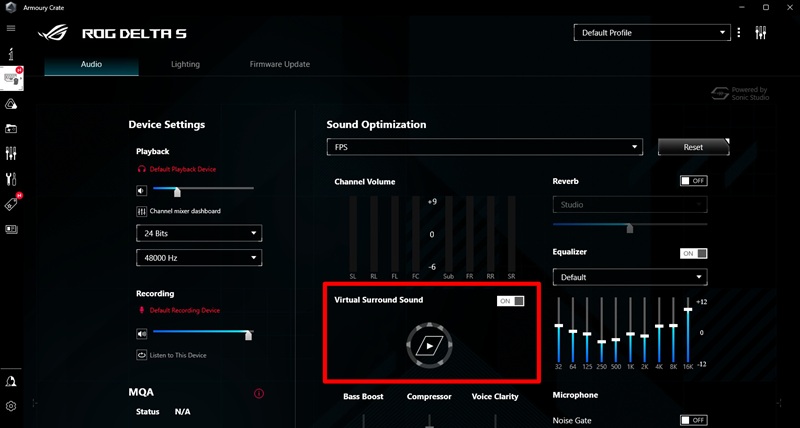Screen dimensions: 800x428
Task: Open the Default Profile dropdown
Action: tap(652, 33)
